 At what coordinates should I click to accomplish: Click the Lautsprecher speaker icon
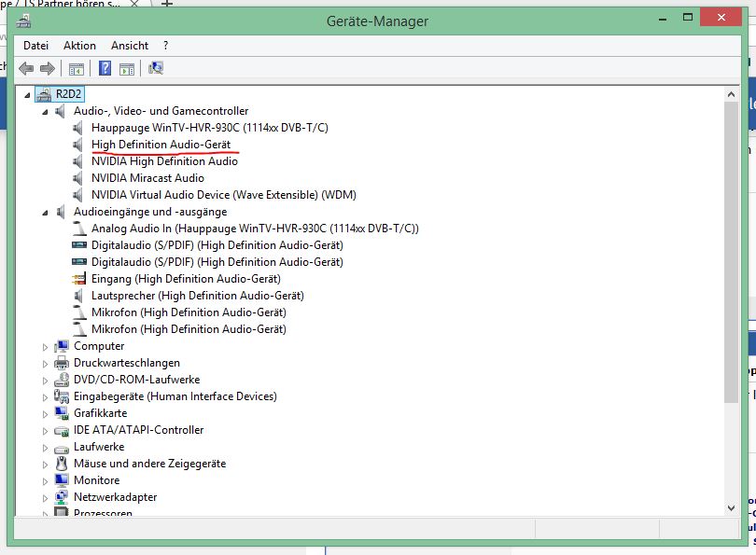pyautogui.click(x=78, y=296)
